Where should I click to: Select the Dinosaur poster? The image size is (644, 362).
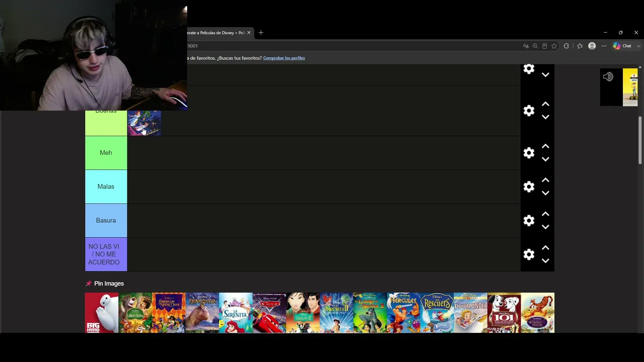[x=202, y=313]
